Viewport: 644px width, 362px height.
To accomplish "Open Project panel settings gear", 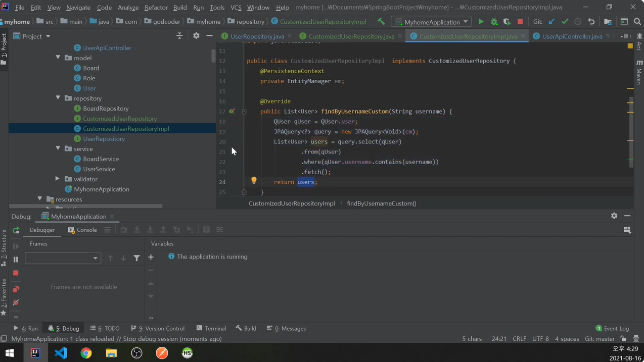I will 196,36.
